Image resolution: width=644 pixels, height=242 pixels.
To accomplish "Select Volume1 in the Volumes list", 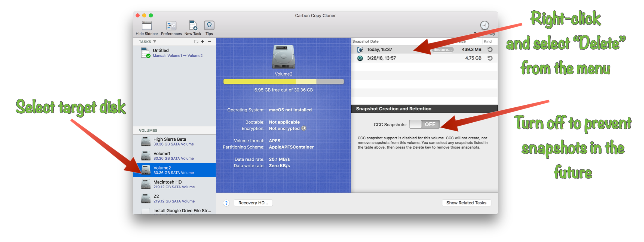I will coord(174,156).
